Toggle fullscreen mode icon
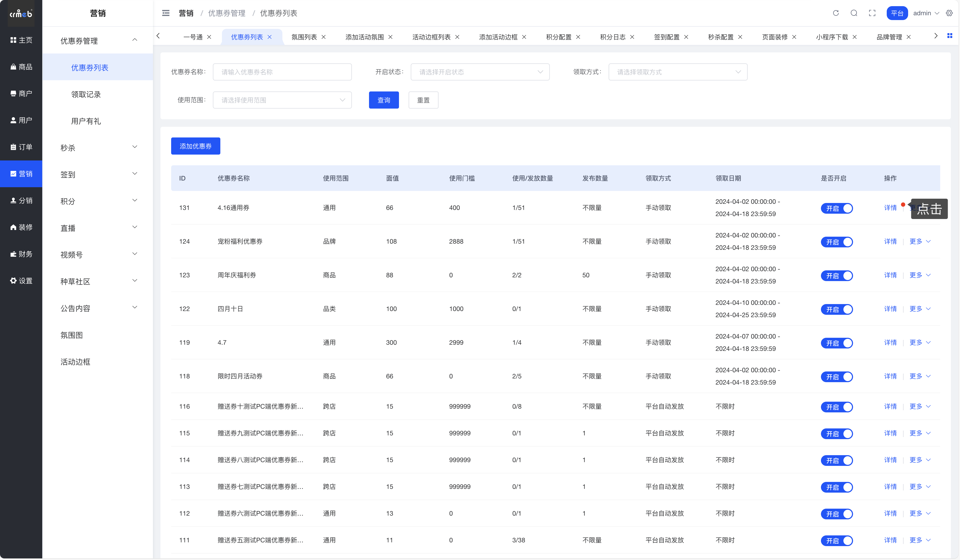Screen dimensions: 960x560 872,13
